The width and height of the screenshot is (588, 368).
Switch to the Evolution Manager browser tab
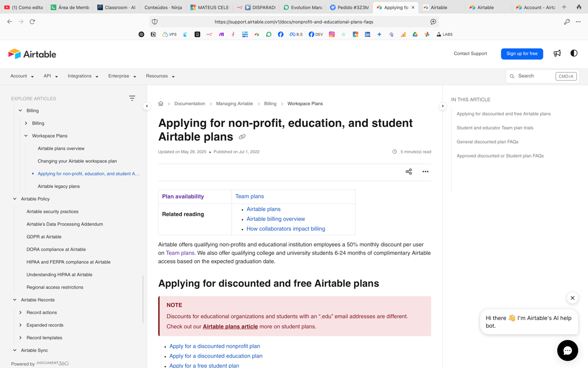[x=303, y=7]
